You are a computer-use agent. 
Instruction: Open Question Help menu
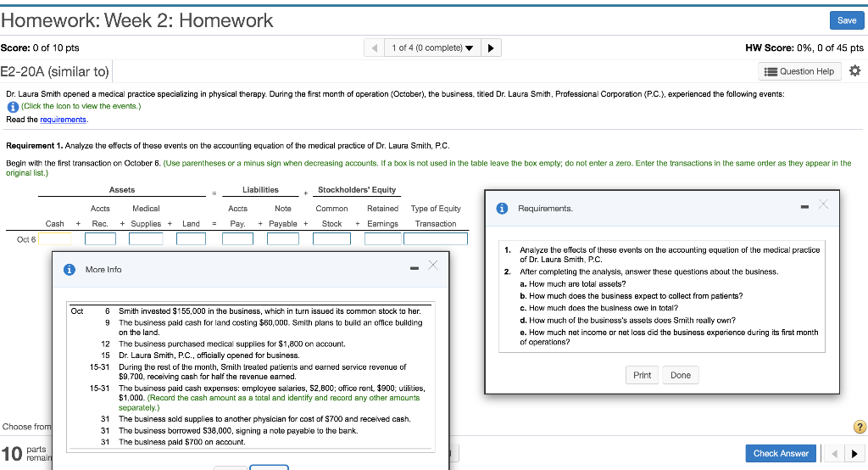(799, 71)
